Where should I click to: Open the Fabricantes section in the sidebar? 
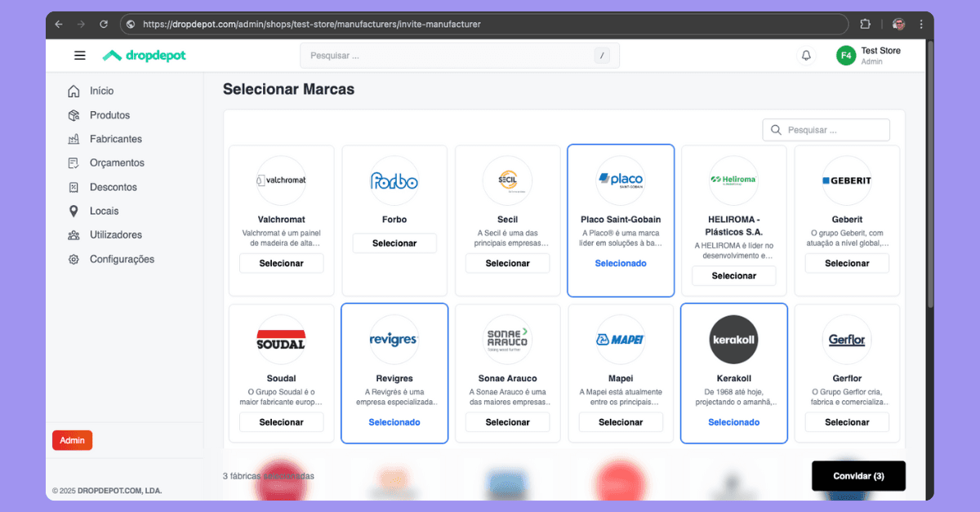(x=115, y=139)
